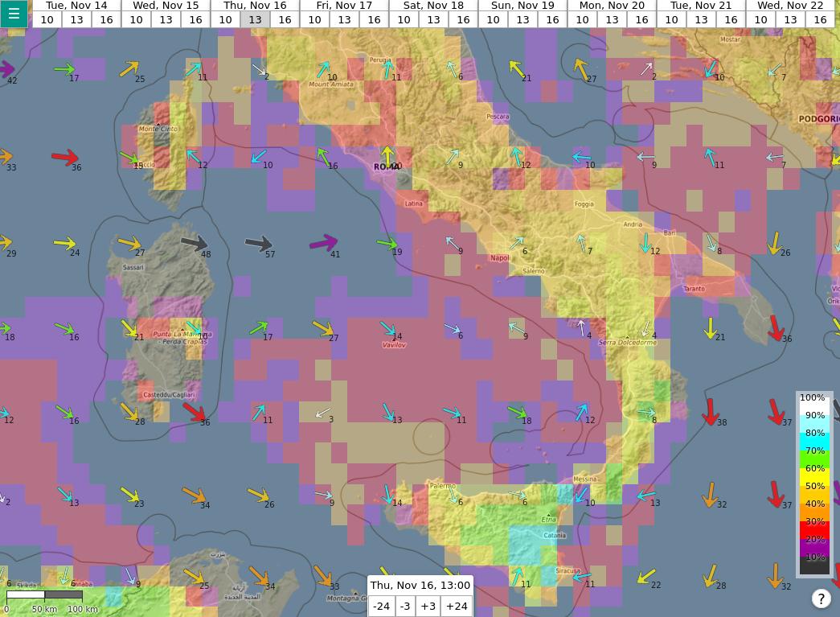Select hour 13 under Tue, Nov 21
Image resolution: width=840 pixels, height=617 pixels.
(701, 20)
